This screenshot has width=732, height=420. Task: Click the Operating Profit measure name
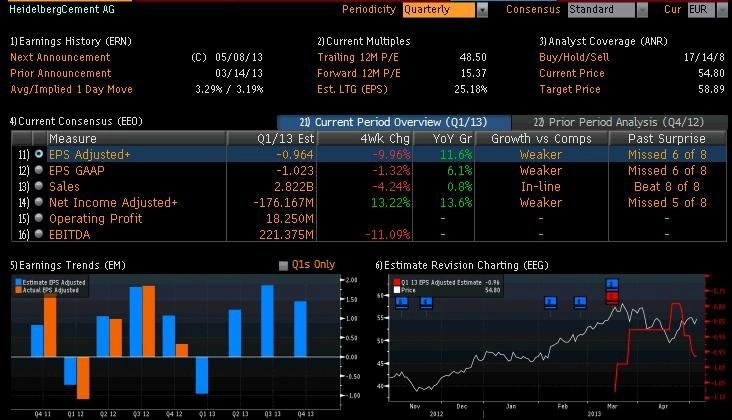(96, 218)
